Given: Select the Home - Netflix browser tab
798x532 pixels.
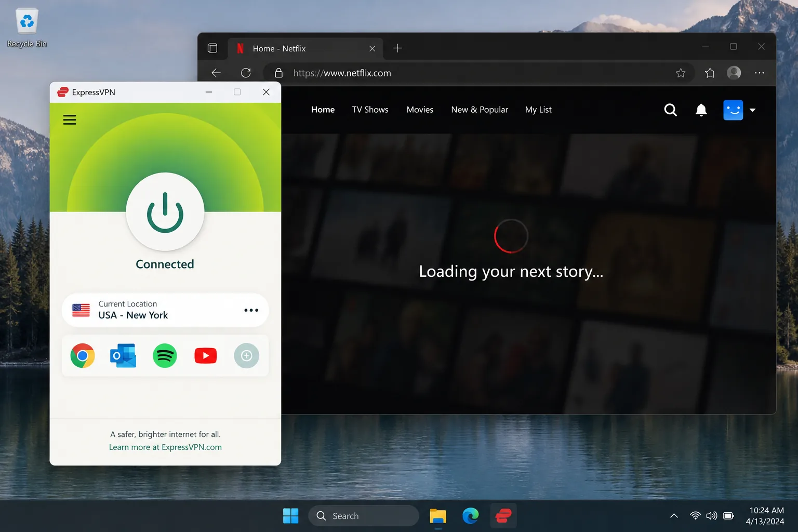Looking at the screenshot, I should tap(305, 48).
